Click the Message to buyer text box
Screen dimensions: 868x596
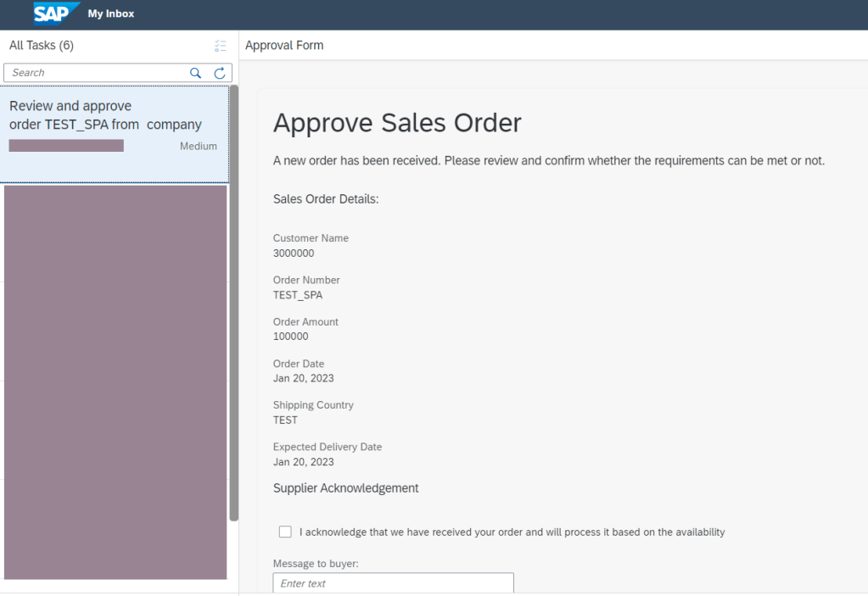[393, 583]
